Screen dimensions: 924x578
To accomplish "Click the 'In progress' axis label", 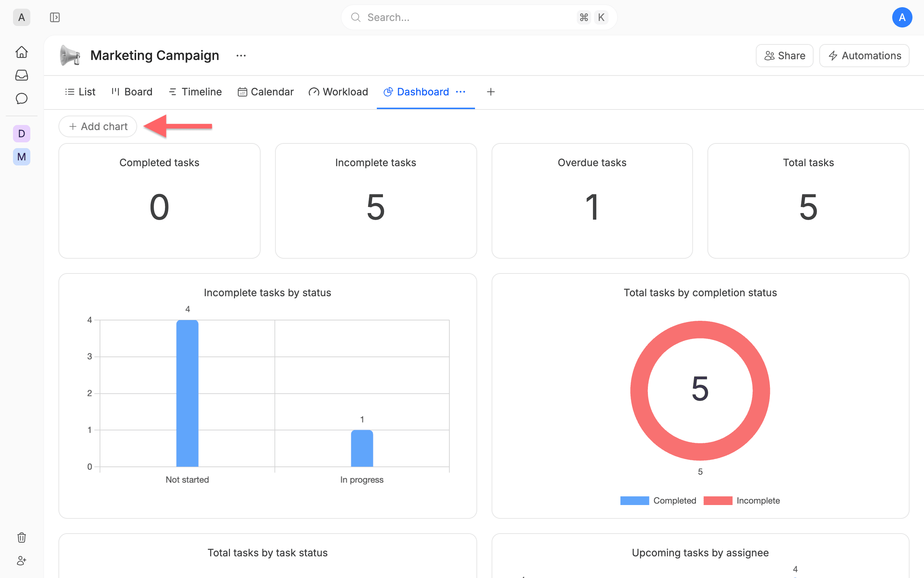I will click(x=362, y=480).
